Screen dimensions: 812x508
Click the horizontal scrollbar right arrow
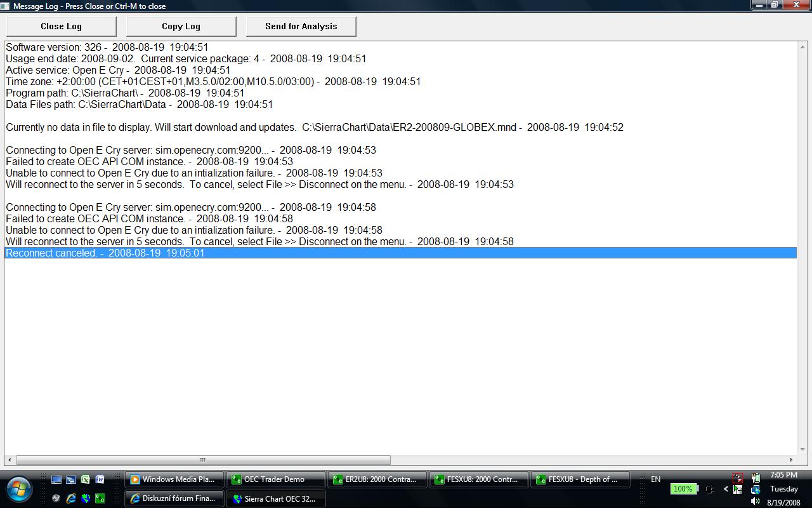click(x=791, y=460)
